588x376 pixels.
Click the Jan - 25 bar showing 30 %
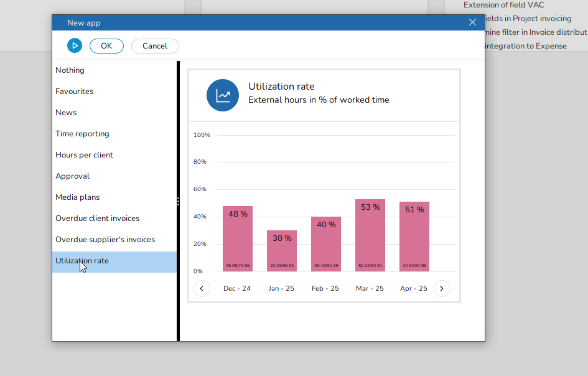pos(282,251)
